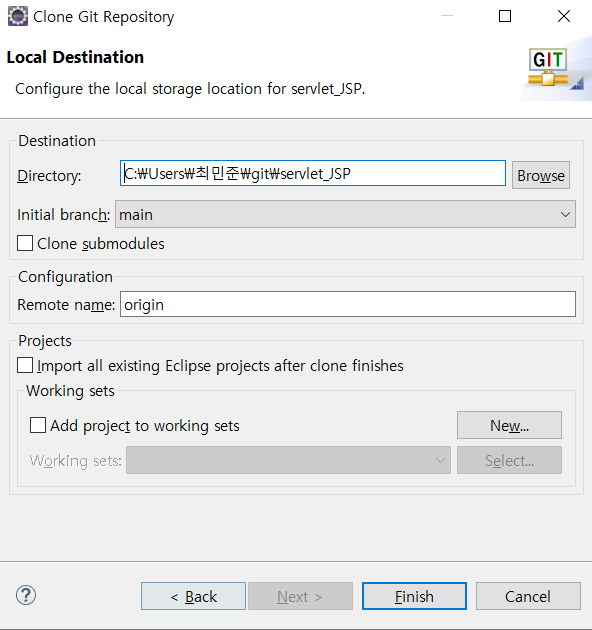Maximize the Clone Git Repository window
This screenshot has height=630, width=592.
click(505, 16)
